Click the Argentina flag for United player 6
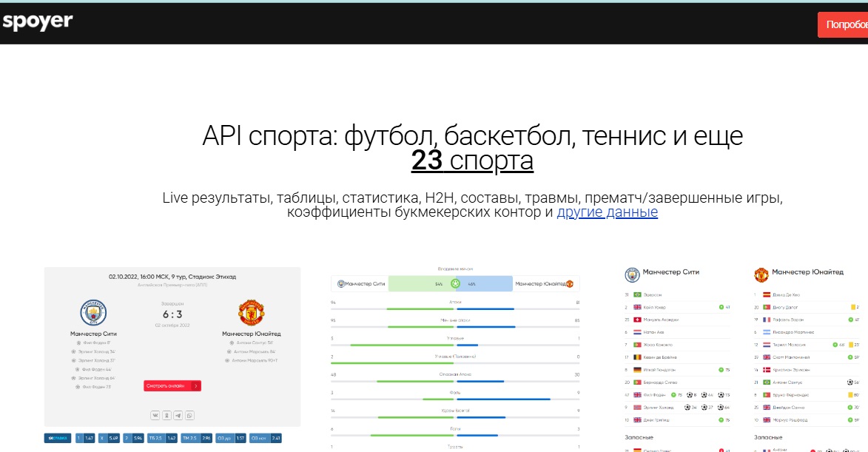 click(x=767, y=332)
